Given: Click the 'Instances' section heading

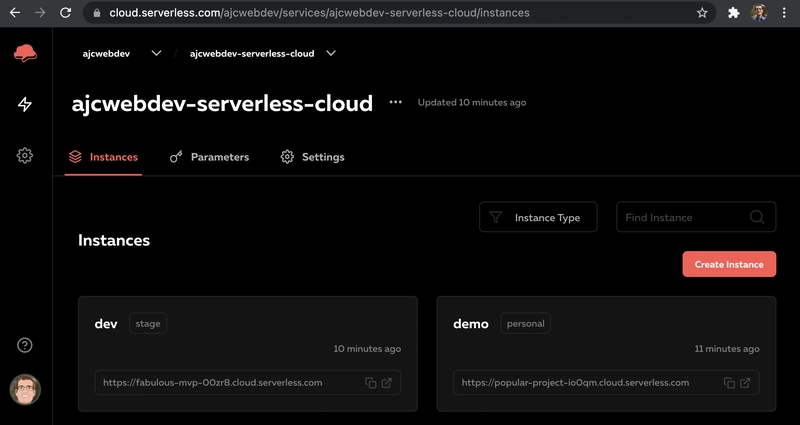Looking at the screenshot, I should [x=114, y=240].
